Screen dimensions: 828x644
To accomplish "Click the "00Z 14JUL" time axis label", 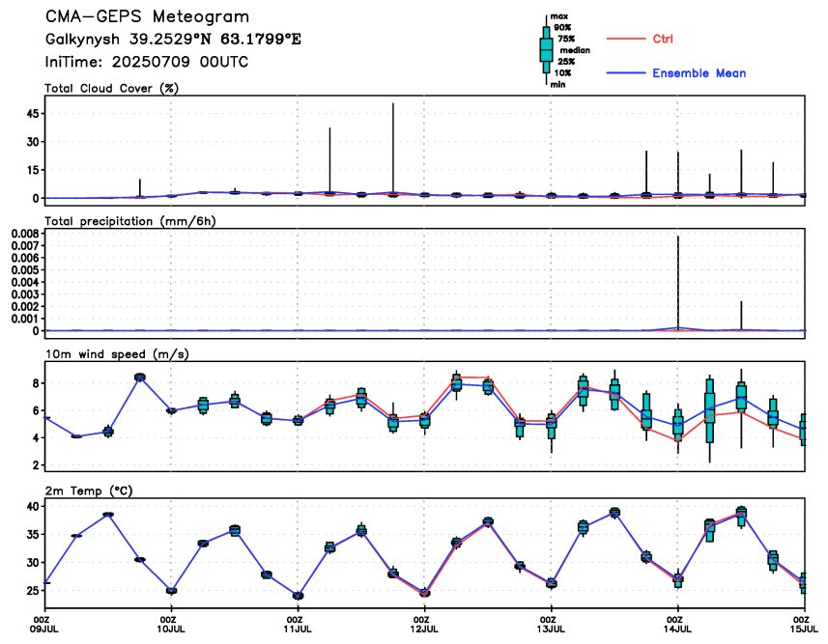I will pyautogui.click(x=678, y=624).
